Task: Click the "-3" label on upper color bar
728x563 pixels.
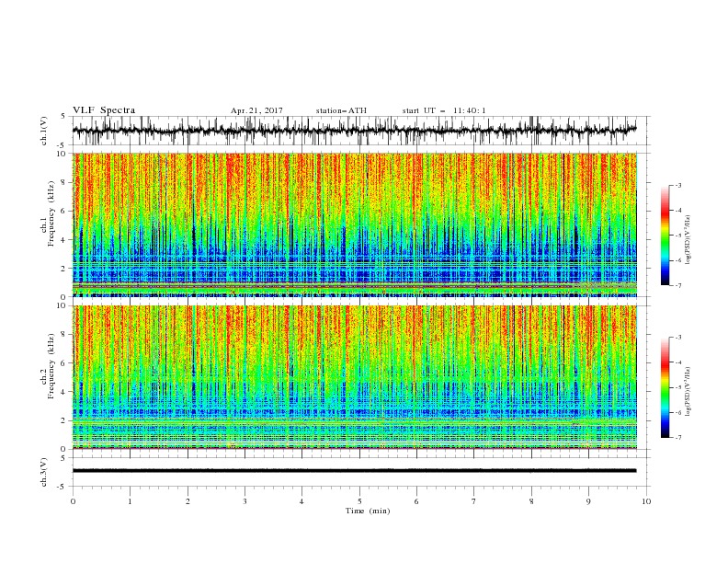Action: click(678, 185)
